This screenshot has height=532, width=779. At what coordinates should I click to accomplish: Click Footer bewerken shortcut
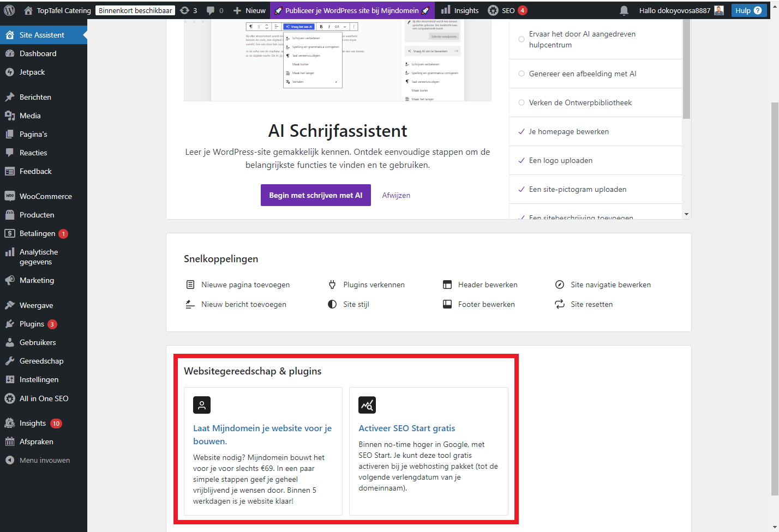click(x=479, y=304)
